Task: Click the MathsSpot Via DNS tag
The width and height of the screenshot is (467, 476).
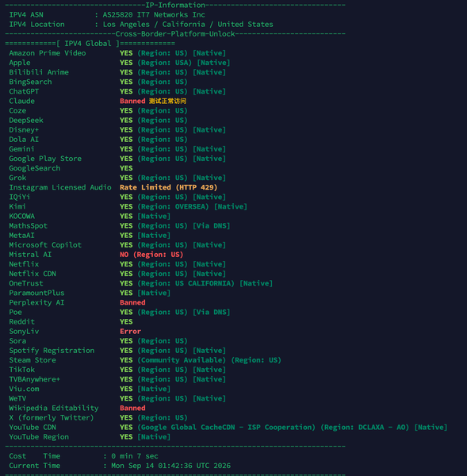Action: coord(211,226)
